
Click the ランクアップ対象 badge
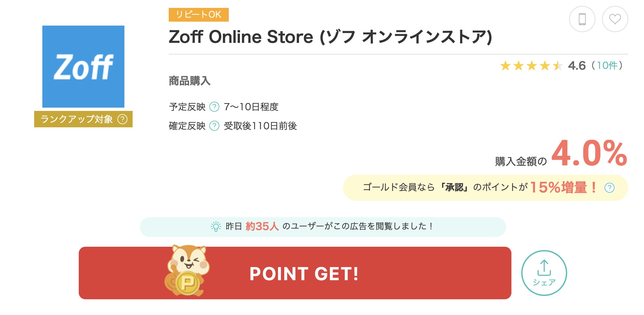click(77, 119)
